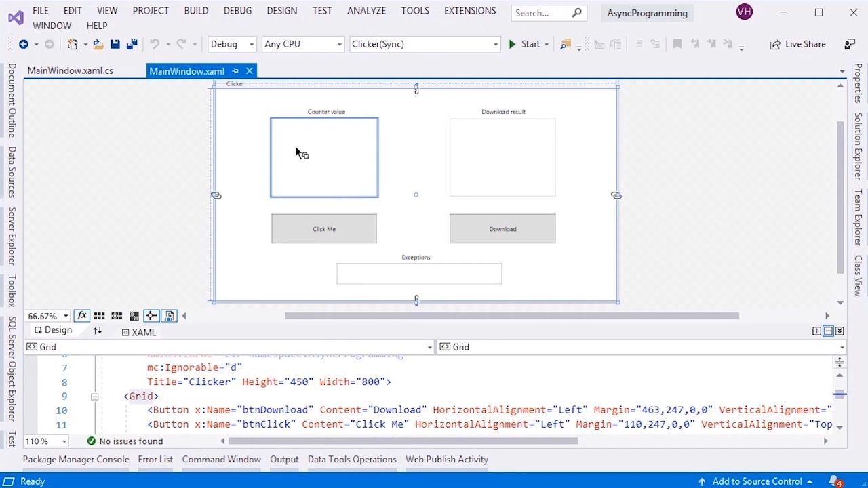Collapse the Grid element in XAML
The height and width of the screenshot is (488, 868).
[94, 396]
